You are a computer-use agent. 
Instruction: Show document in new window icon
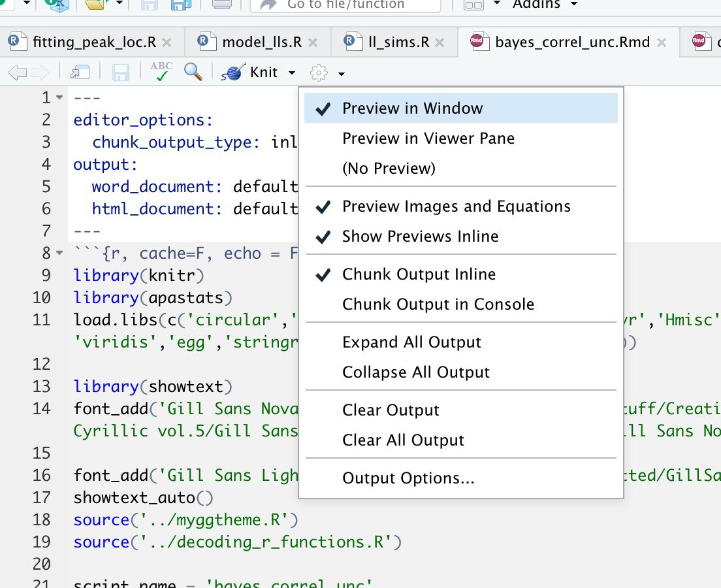[x=80, y=73]
